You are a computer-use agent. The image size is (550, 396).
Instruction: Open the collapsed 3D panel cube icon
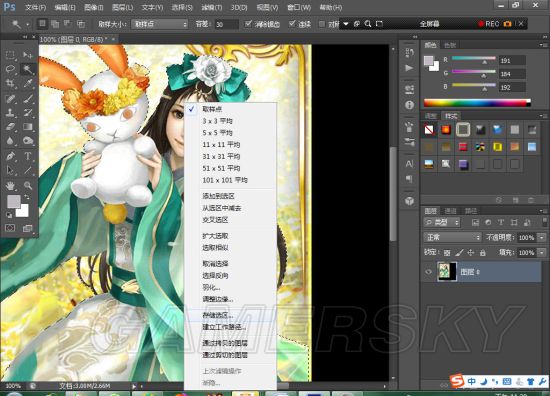[x=409, y=201]
